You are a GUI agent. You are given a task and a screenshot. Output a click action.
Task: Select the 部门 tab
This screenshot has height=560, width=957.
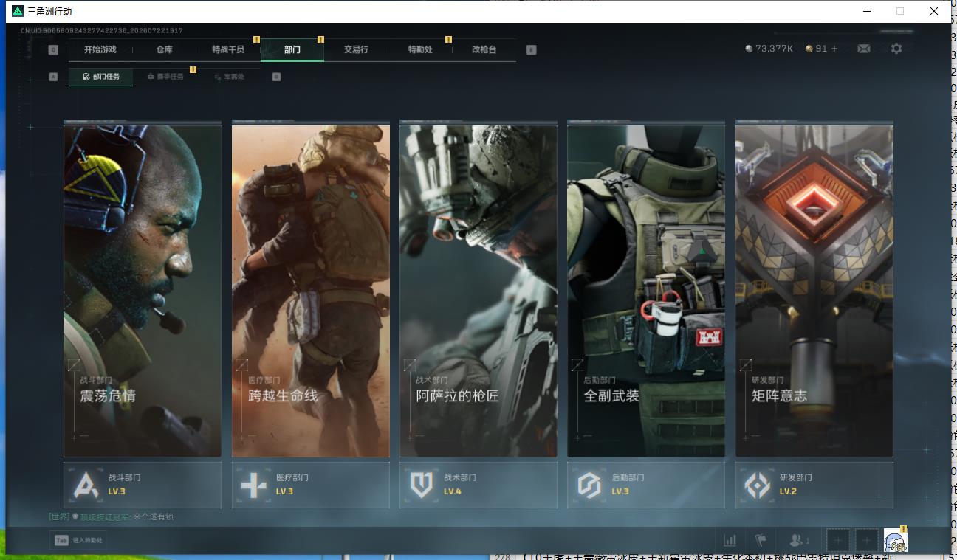[x=292, y=49]
